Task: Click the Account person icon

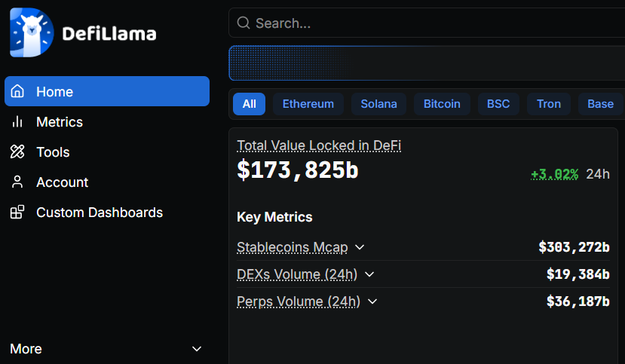Action: 17,182
